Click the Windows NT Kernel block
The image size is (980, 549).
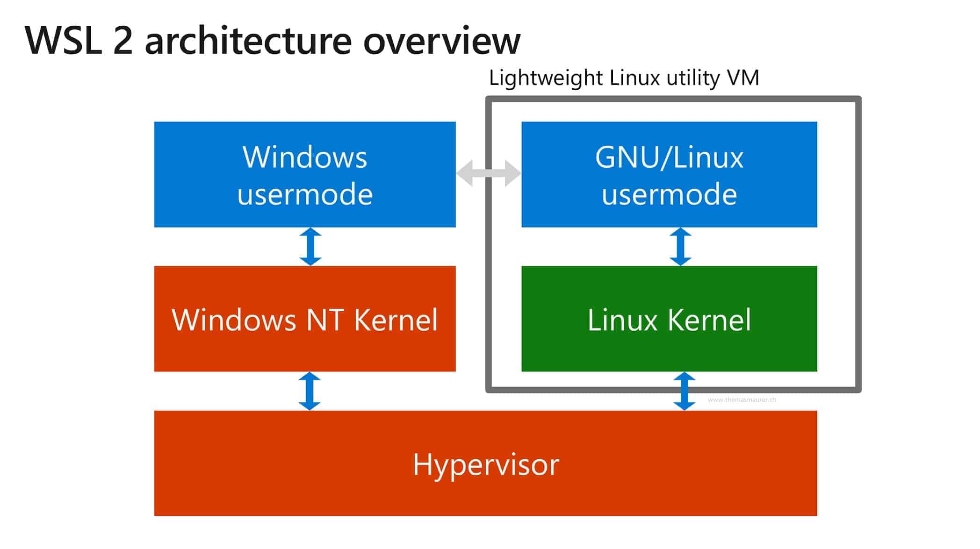tap(303, 318)
